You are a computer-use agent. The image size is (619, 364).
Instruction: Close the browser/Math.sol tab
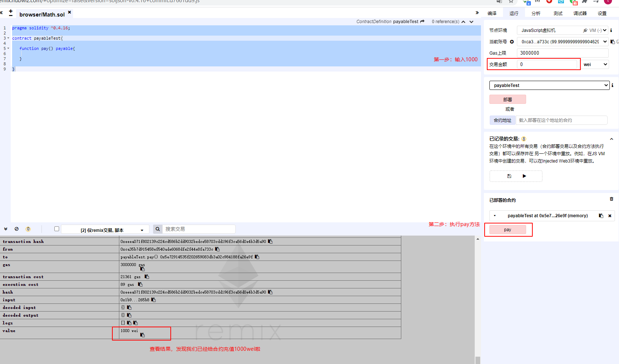pyautogui.click(x=69, y=12)
